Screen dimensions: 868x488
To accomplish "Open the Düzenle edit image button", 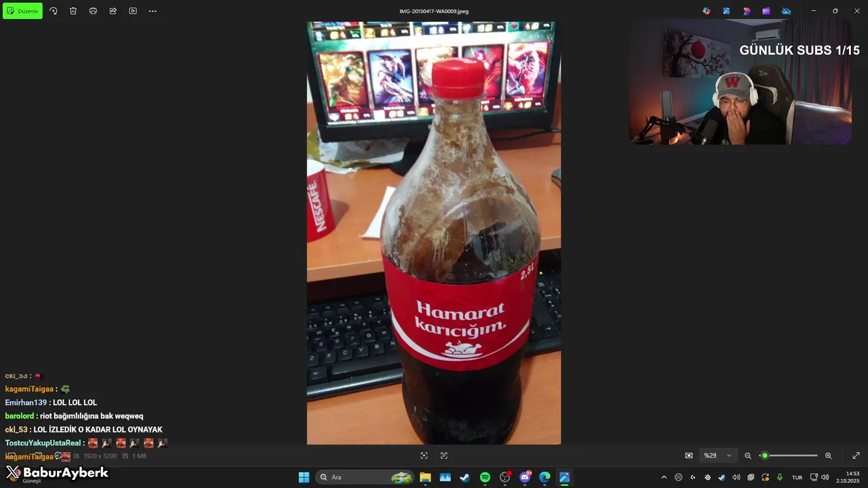I will click(x=23, y=11).
